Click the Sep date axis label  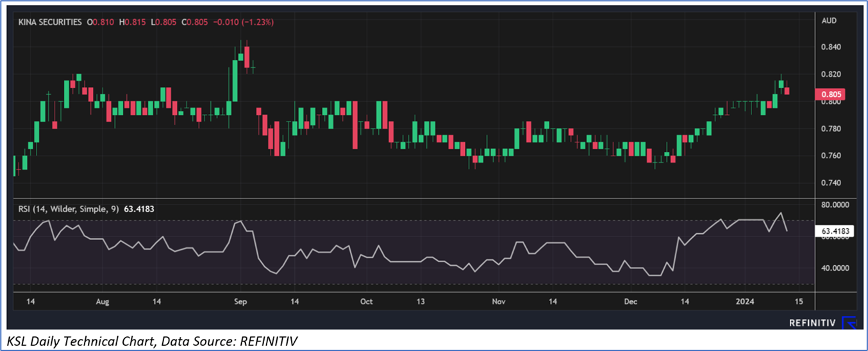[x=240, y=301]
